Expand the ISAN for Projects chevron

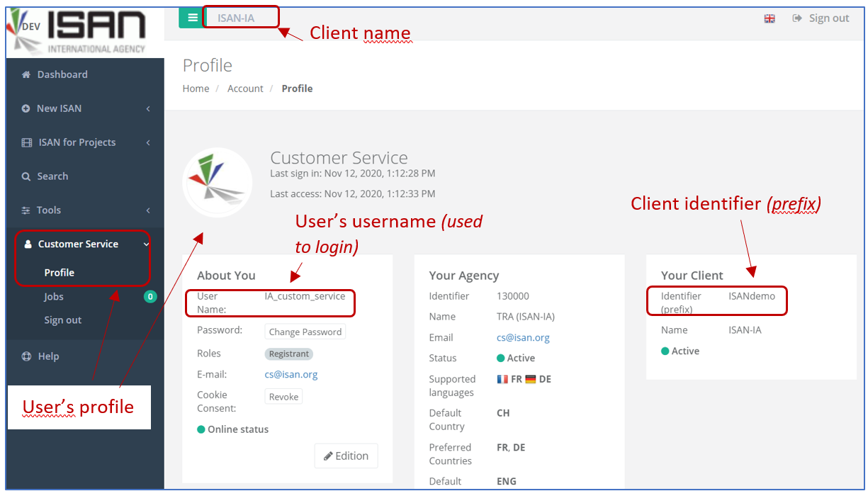[148, 142]
